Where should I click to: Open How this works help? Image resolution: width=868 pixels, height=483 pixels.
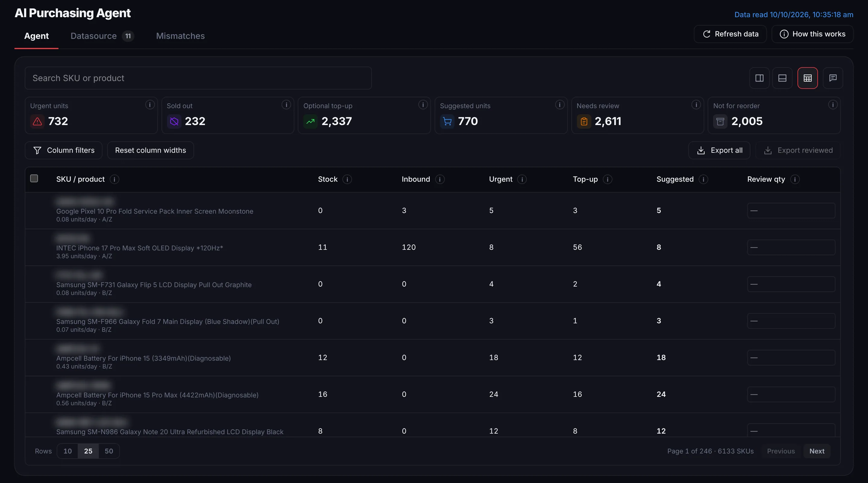[x=813, y=34]
